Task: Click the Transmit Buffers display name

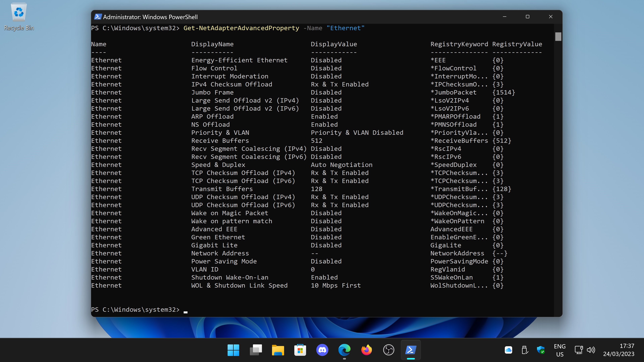Action: (222, 189)
